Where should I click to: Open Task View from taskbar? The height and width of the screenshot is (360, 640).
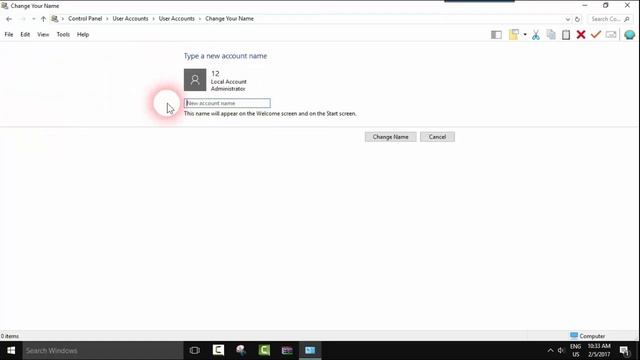point(195,351)
